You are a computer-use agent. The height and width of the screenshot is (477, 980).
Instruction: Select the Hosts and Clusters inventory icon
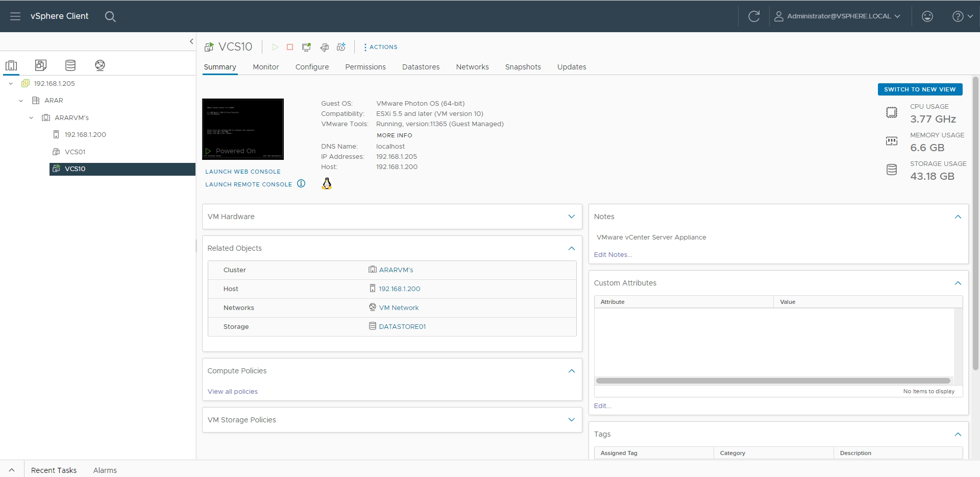tap(11, 65)
